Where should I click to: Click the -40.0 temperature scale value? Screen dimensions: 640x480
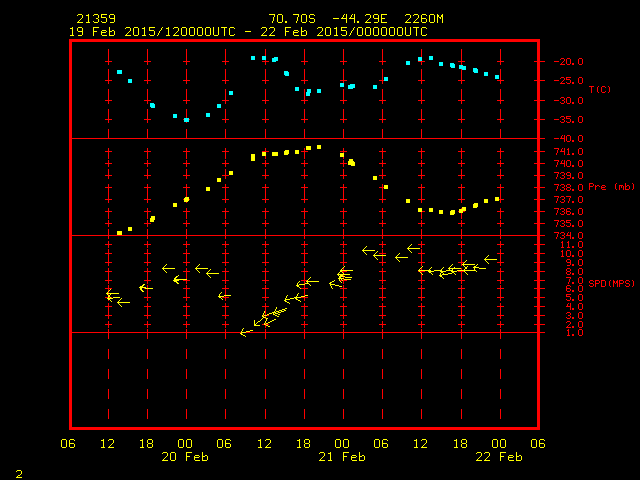tap(569, 139)
